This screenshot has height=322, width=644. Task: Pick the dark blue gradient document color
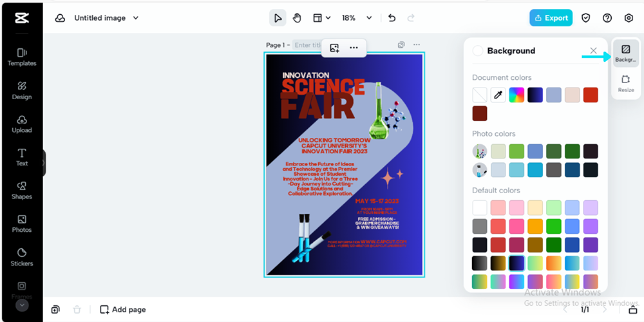(x=535, y=95)
